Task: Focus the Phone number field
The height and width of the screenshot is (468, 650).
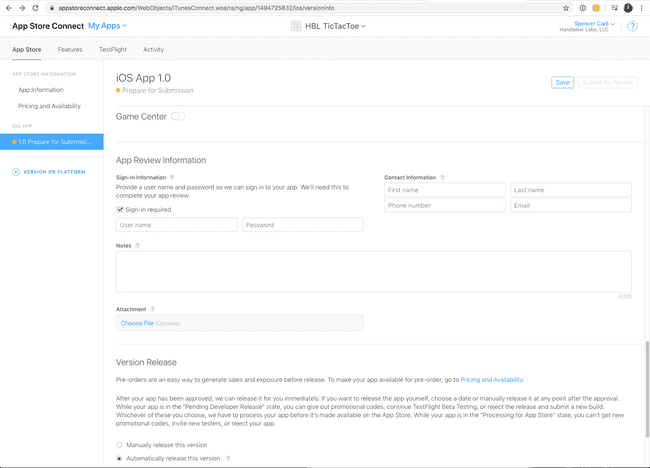Action: (x=445, y=205)
